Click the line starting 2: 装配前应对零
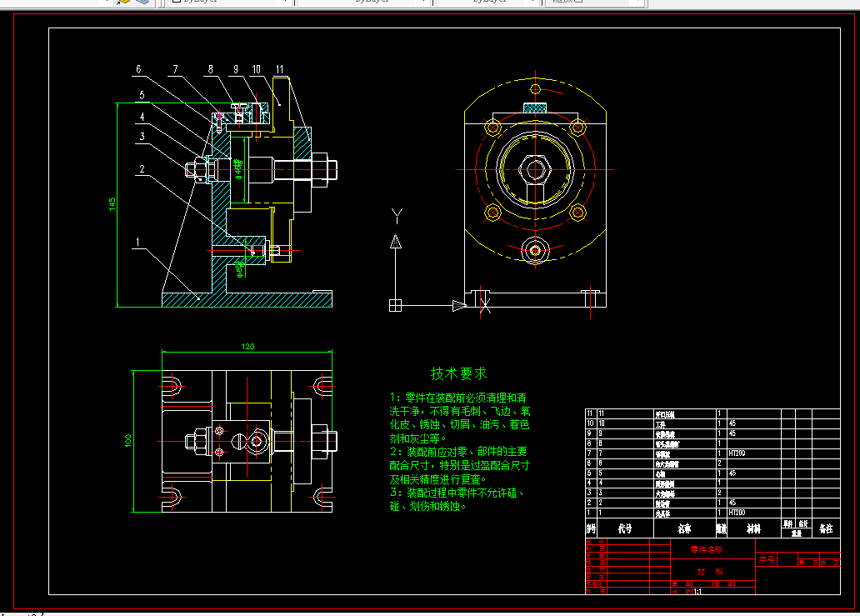 (458, 452)
